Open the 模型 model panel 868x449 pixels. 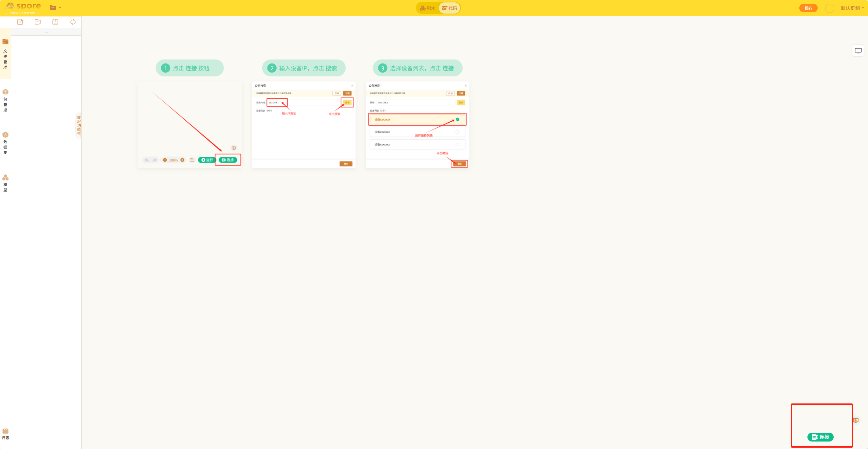click(5, 183)
